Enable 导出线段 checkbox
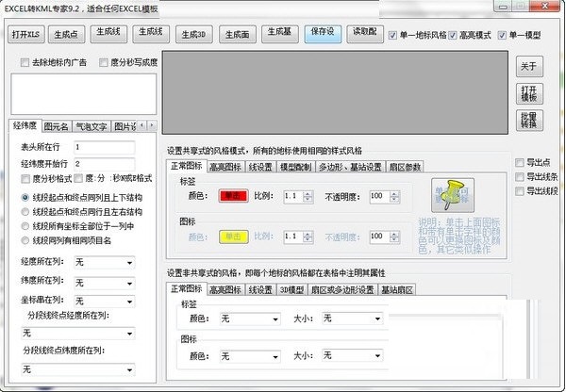Viewport: 566px width, 392px height. pos(520,191)
